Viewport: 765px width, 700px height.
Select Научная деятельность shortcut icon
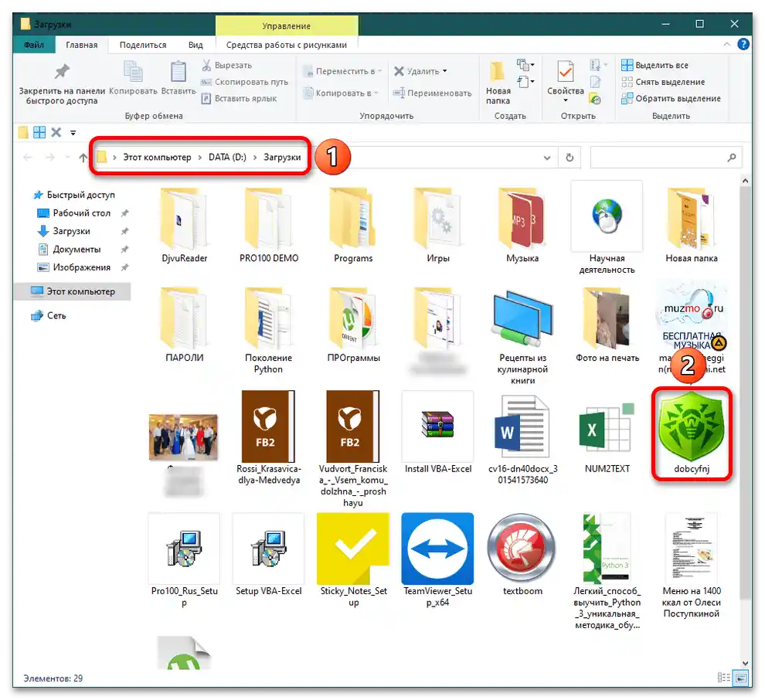[607, 227]
